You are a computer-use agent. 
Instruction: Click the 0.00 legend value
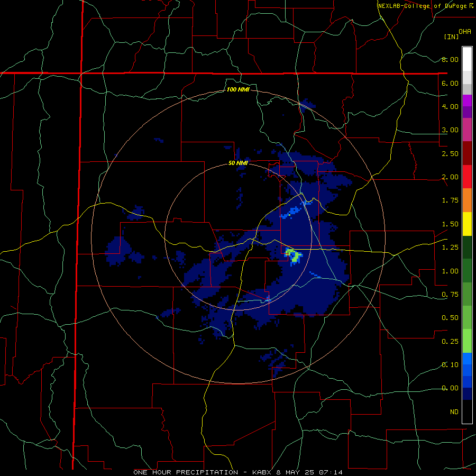pos(450,388)
